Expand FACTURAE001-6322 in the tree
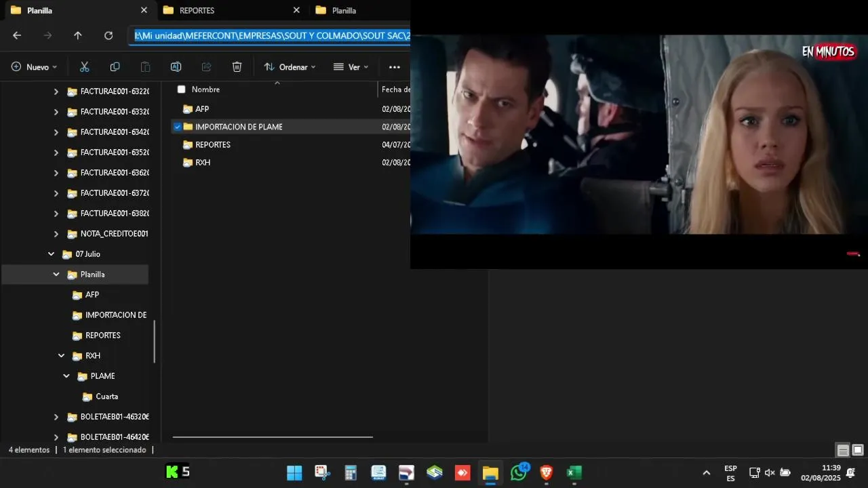The width and height of the screenshot is (868, 488). [x=56, y=91]
